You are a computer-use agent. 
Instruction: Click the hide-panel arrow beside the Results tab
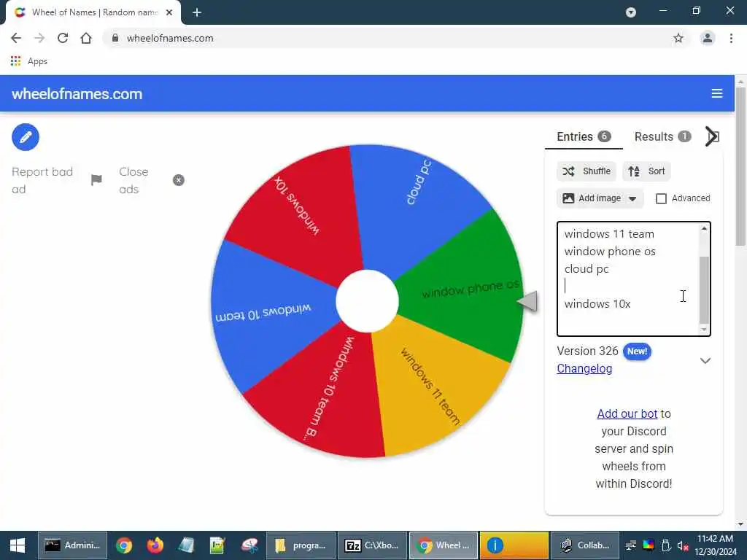tap(712, 136)
